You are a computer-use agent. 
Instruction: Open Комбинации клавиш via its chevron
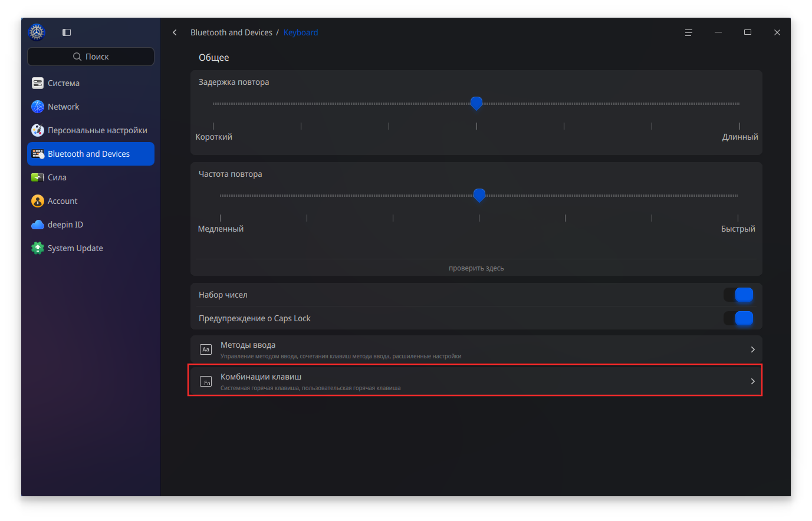click(752, 381)
